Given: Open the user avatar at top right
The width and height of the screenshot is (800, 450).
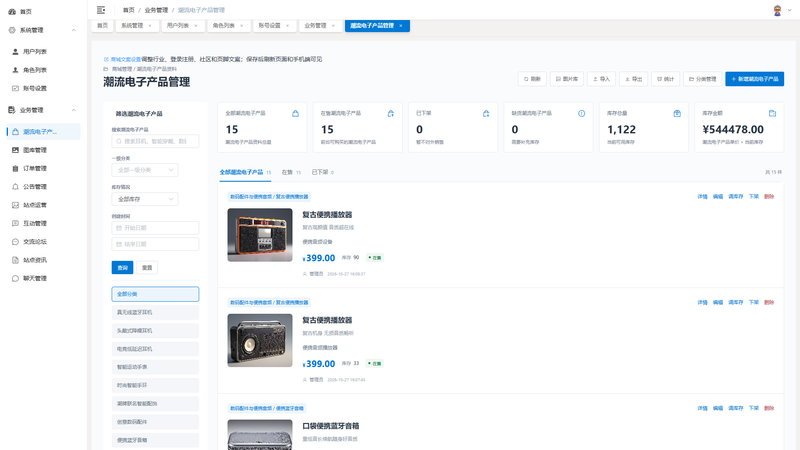Looking at the screenshot, I should 777,10.
